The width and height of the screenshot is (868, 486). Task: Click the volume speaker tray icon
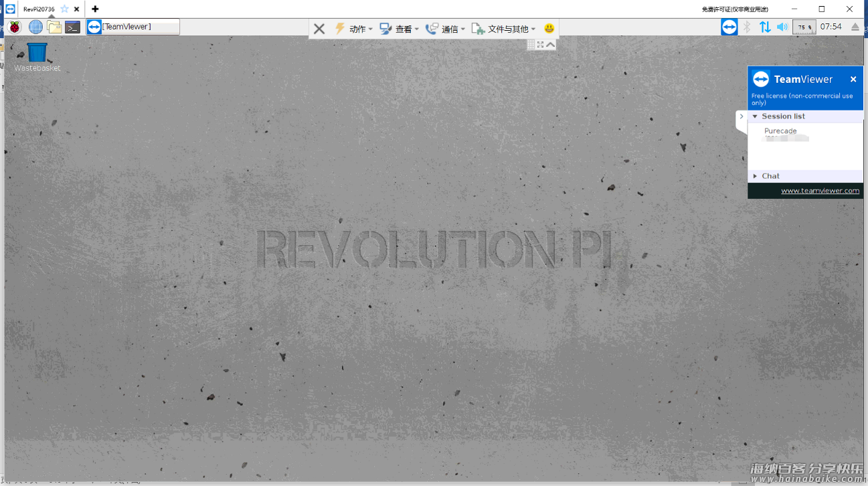pyautogui.click(x=782, y=27)
